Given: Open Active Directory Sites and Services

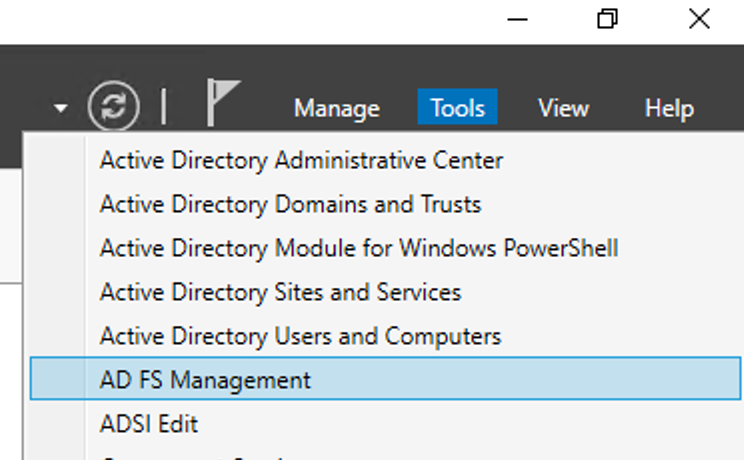Looking at the screenshot, I should [385, 292].
